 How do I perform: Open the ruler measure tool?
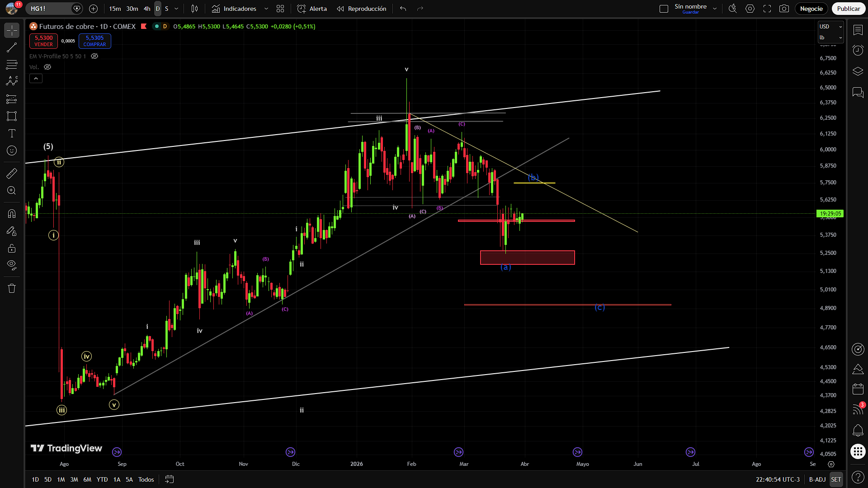[x=12, y=174]
